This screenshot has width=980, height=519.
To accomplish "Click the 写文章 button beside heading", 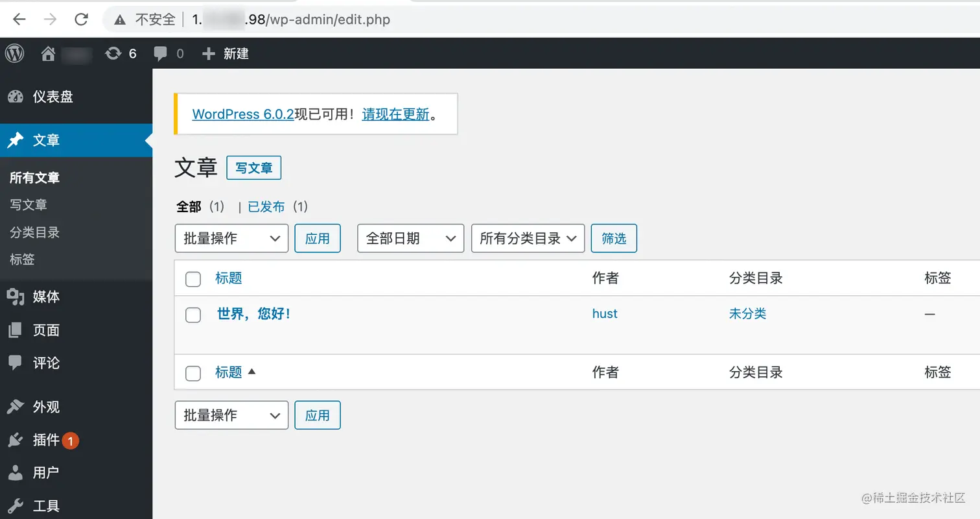I will point(254,168).
